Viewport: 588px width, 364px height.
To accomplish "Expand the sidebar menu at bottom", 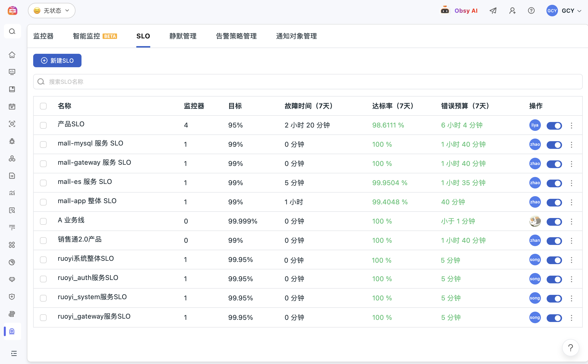I will coord(14,353).
